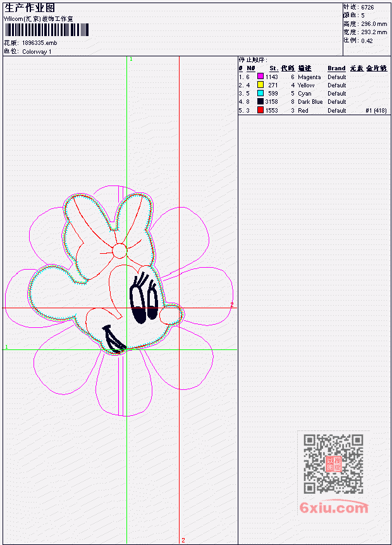Click 'Default' brand in the Magenta row

coord(337,77)
